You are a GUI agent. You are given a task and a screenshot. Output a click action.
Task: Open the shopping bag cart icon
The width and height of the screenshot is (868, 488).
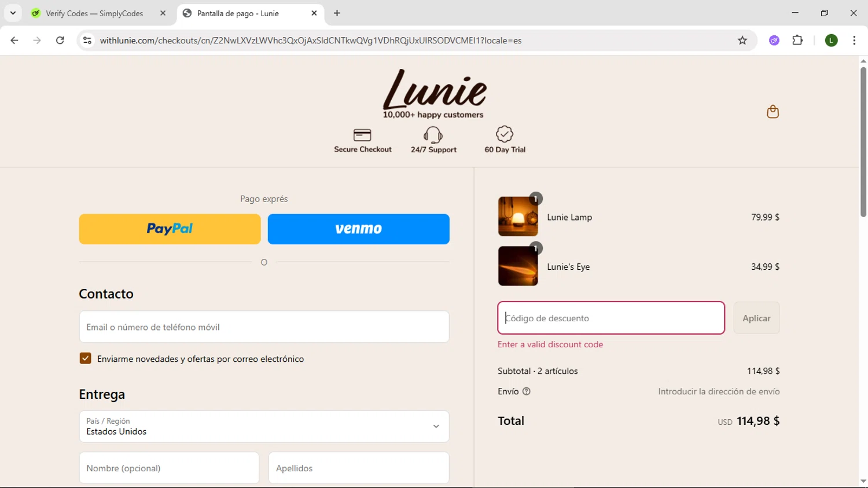click(x=773, y=111)
